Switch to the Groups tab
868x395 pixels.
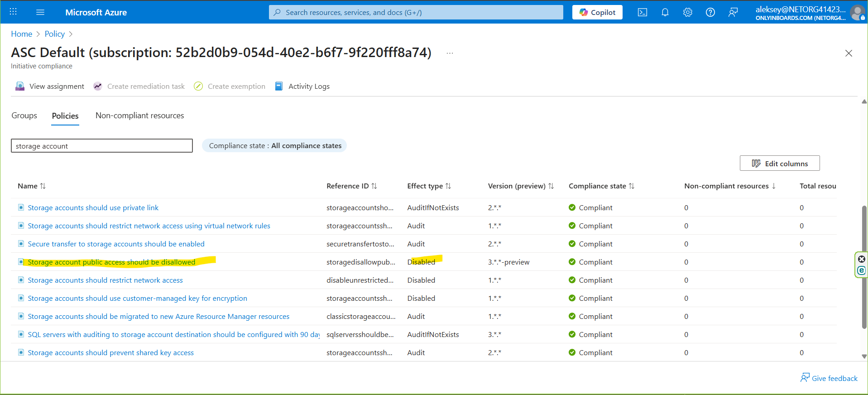[24, 116]
